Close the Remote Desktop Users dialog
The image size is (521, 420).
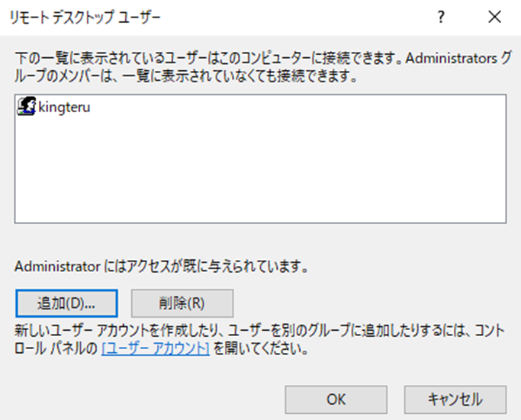click(495, 17)
